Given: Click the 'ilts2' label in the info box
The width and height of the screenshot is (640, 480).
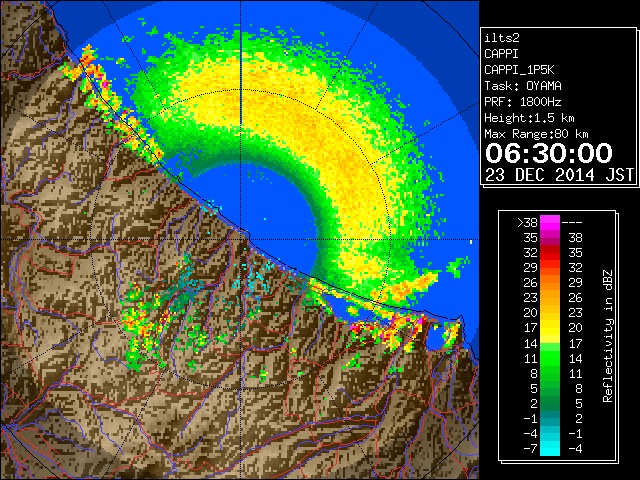Looking at the screenshot, I should (x=502, y=38).
